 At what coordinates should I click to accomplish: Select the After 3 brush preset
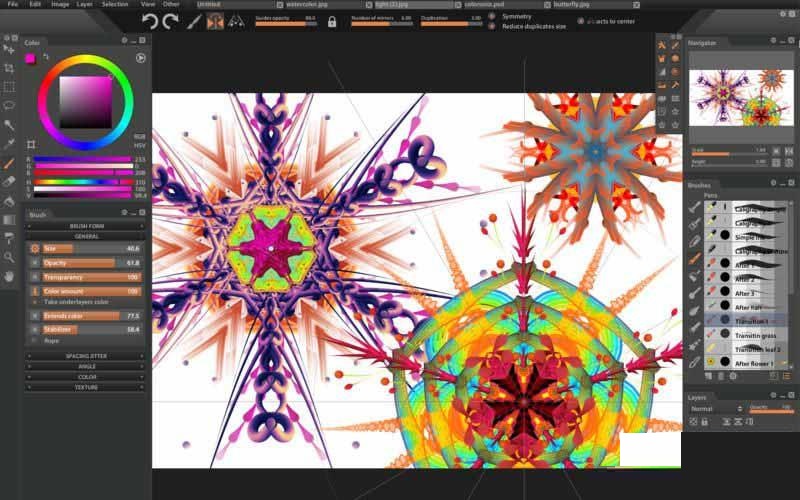coord(745,293)
